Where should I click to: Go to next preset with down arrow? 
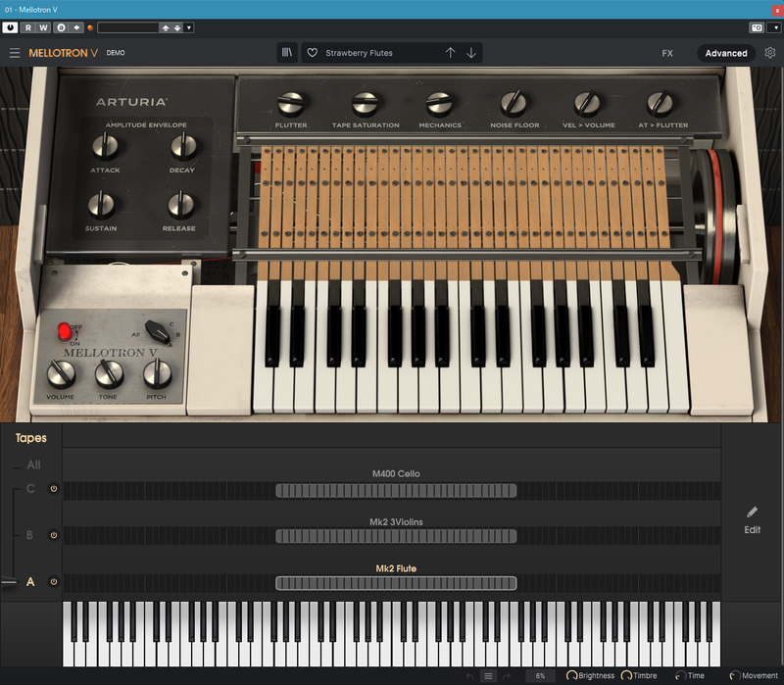[471, 53]
